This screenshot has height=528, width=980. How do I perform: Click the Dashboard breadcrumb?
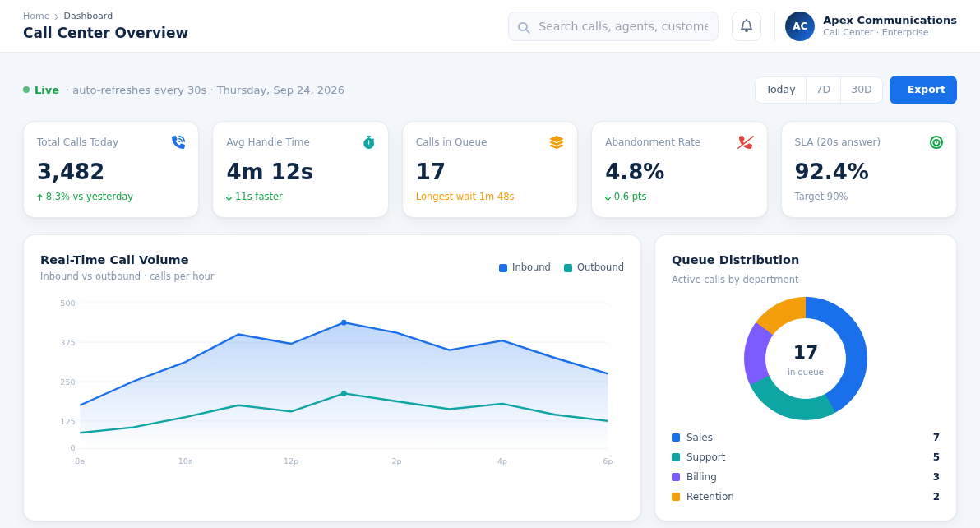coord(88,16)
